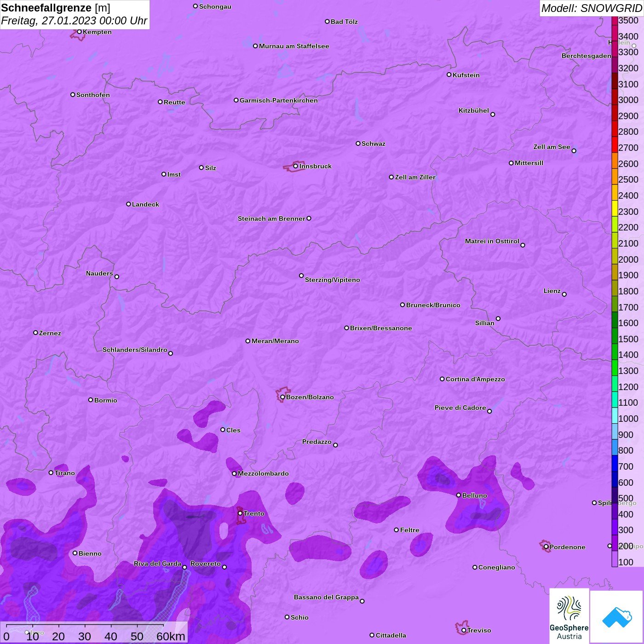Screen dimensions: 644x644
Task: Click the yellow 2300 legend color
Action: 615,208
